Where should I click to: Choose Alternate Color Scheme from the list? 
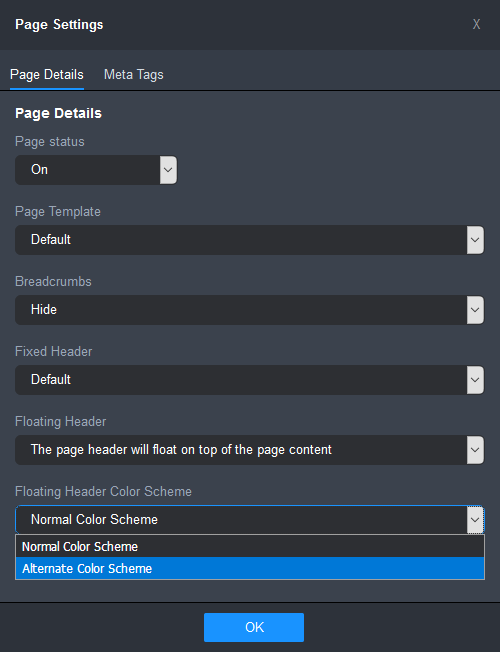tap(250, 568)
